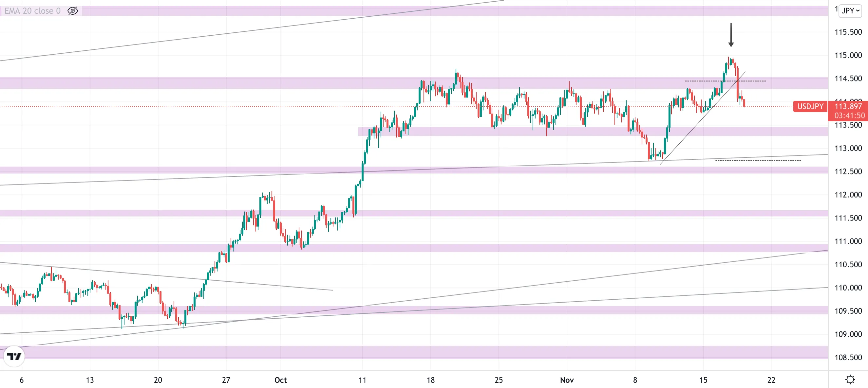The width and height of the screenshot is (868, 388).
Task: Toggle EMA 20 indicator visibility eye icon
Action: point(72,11)
